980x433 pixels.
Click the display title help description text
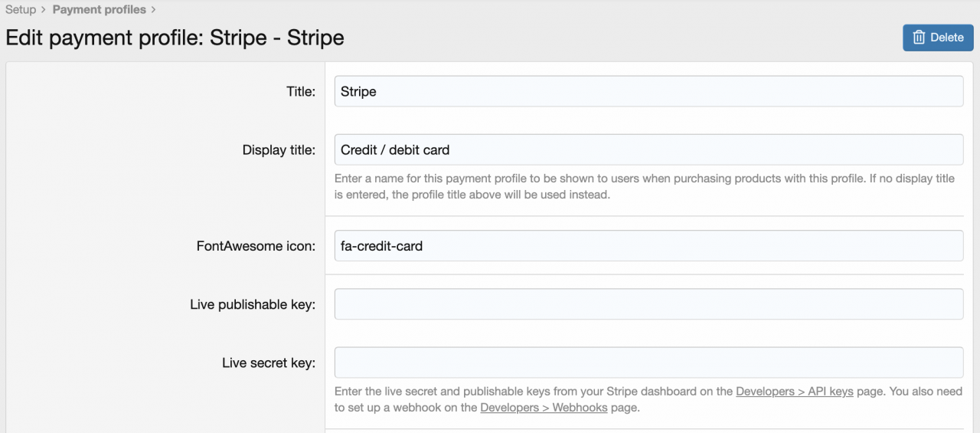point(644,186)
